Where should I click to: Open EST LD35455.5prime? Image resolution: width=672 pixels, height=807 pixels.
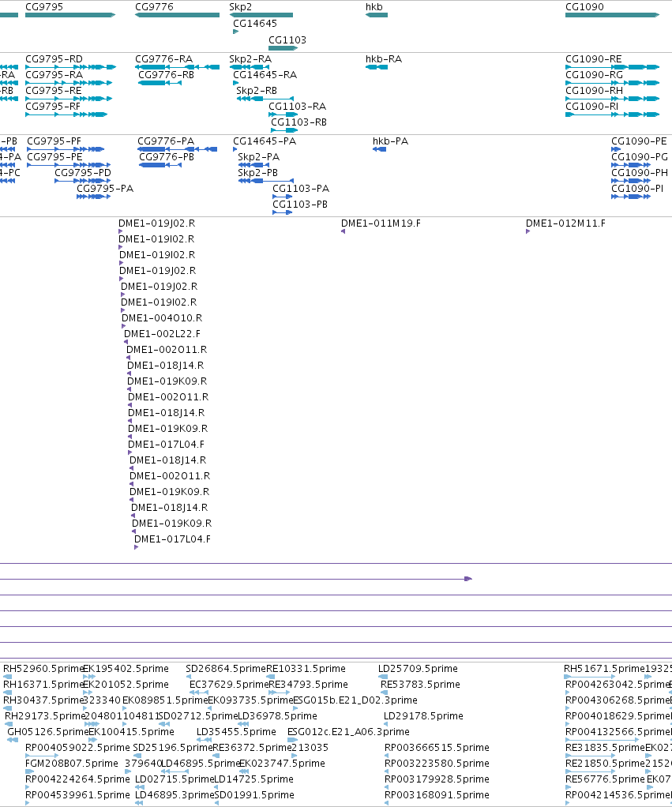click(236, 732)
